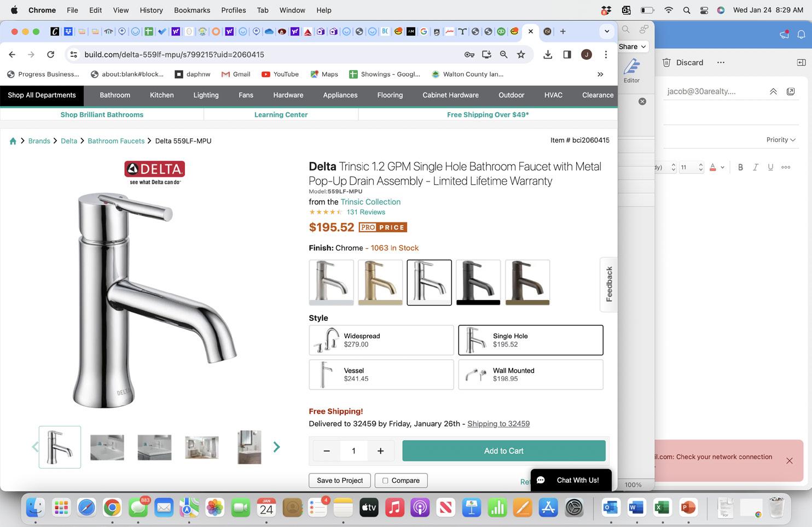
Task: Click the zoom magnifier icon in address bar
Action: click(x=503, y=54)
